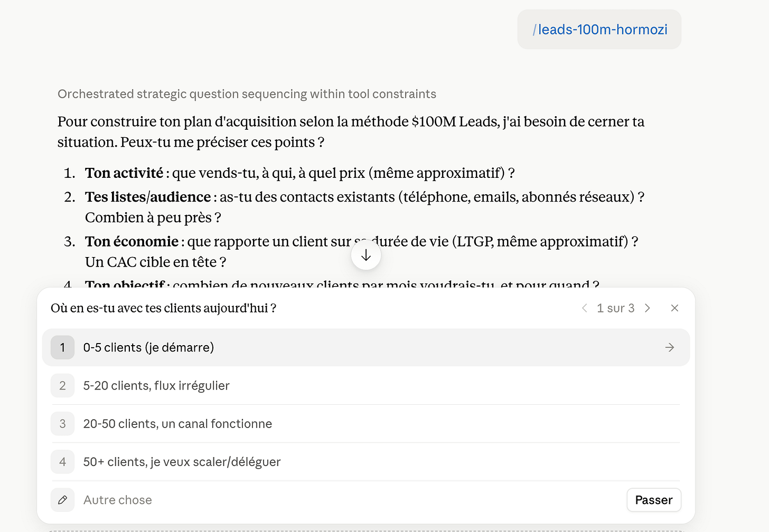The image size is (769, 532).
Task: Click number 3 badge for 20-50 clients
Action: click(62, 423)
